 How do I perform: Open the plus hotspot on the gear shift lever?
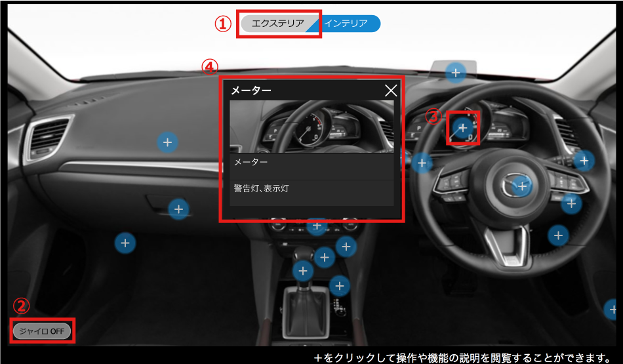pos(302,270)
